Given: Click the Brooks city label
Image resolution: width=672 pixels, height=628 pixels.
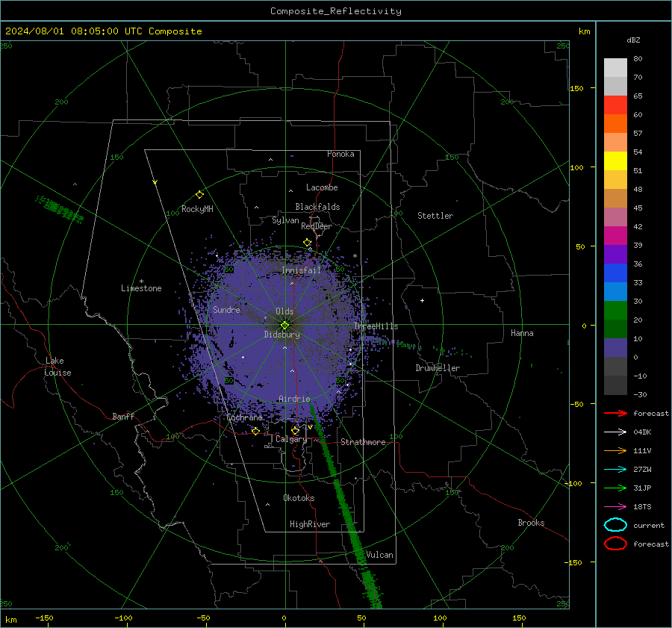Looking at the screenshot, I should [x=531, y=523].
